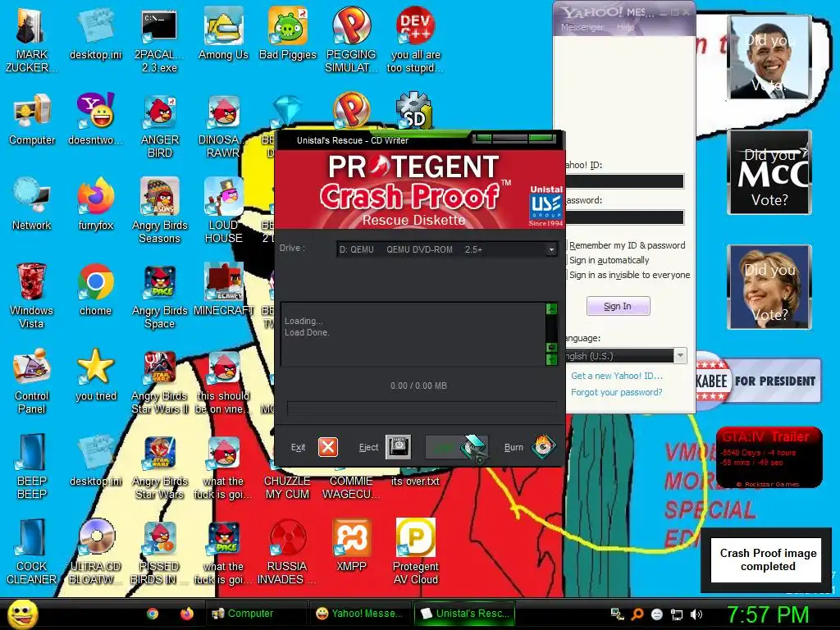The height and width of the screenshot is (630, 840).
Task: Click the greyed disc scan button beside Burn
Action: point(456,447)
